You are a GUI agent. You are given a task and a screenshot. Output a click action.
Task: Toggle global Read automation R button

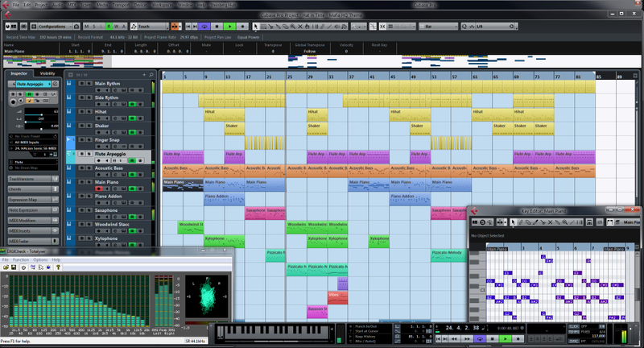pos(109,27)
